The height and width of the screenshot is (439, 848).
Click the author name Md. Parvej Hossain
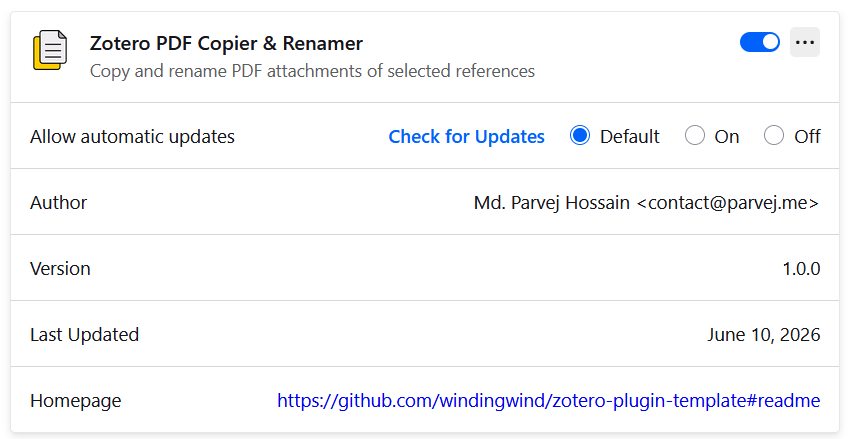552,203
